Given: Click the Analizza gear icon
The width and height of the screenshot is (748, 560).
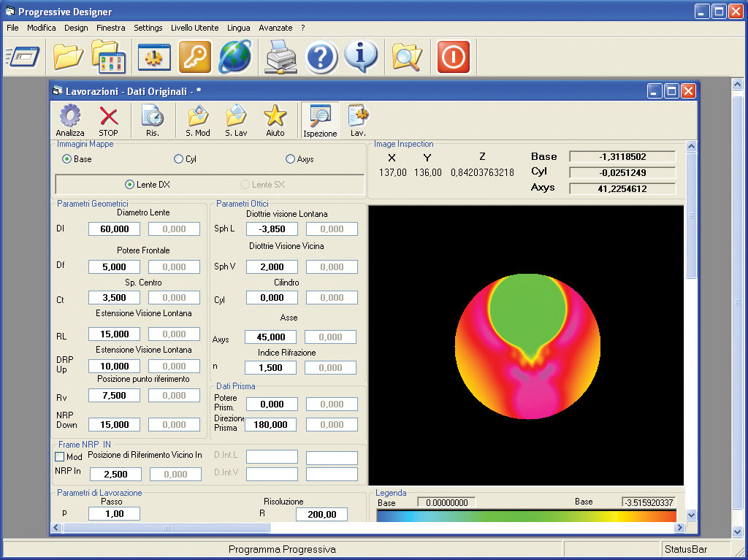Looking at the screenshot, I should point(70,117).
